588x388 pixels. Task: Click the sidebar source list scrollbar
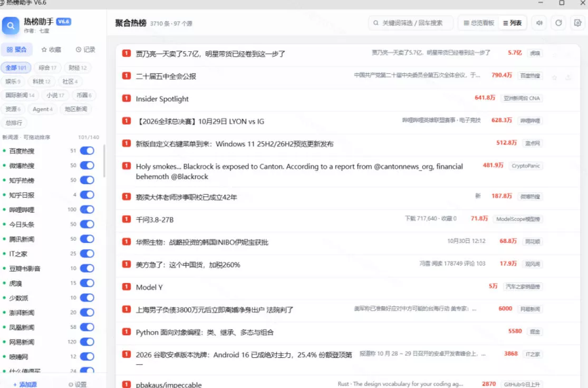(x=104, y=162)
